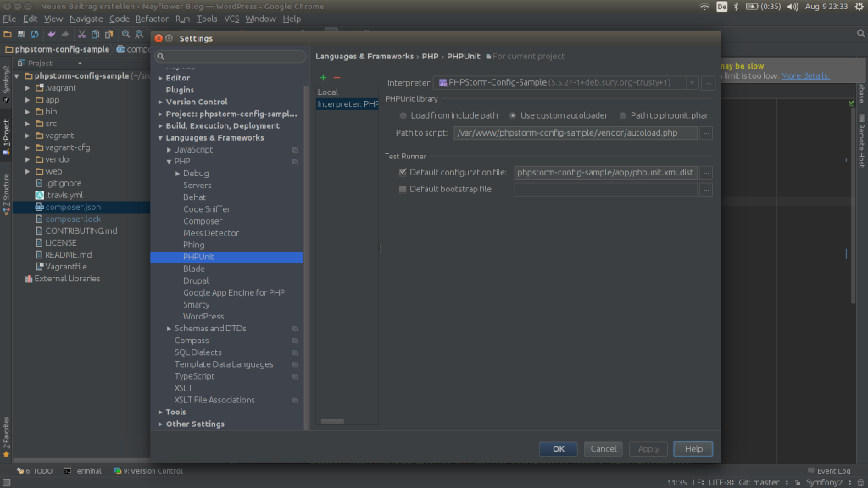The width and height of the screenshot is (868, 488).
Task: Uncheck Default configuration file checkbox
Action: 403,172
